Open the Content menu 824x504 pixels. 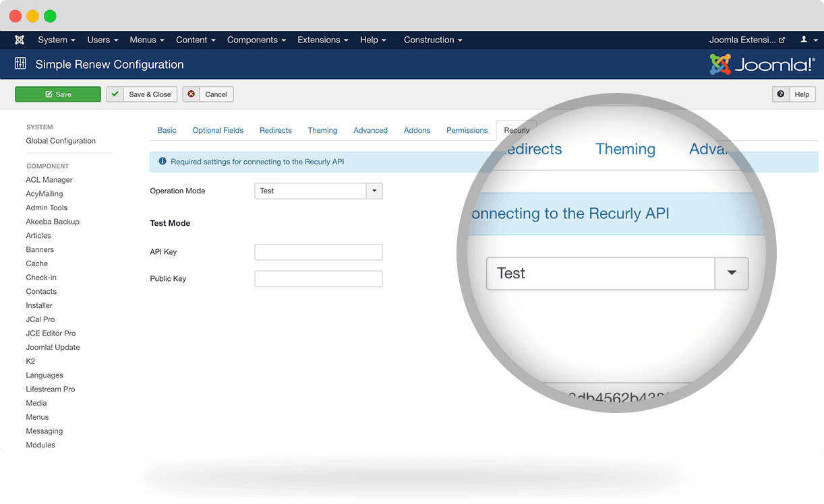(x=196, y=40)
